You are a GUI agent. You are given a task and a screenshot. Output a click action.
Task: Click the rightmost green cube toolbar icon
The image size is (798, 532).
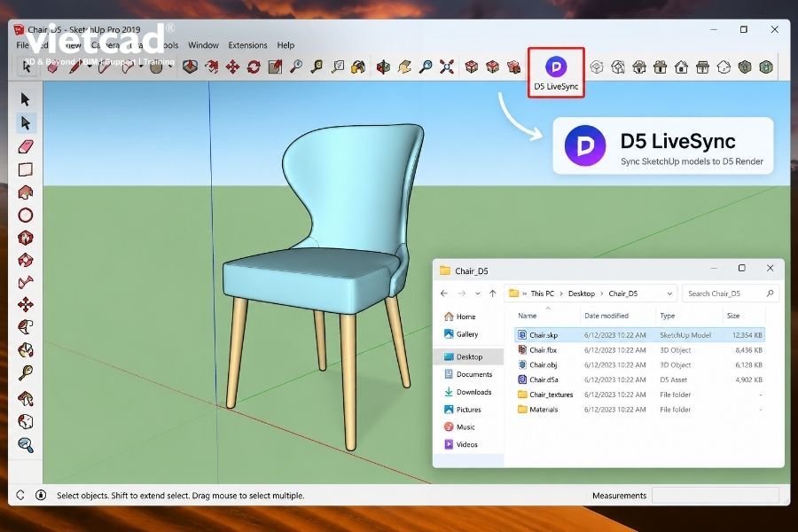[x=766, y=66]
